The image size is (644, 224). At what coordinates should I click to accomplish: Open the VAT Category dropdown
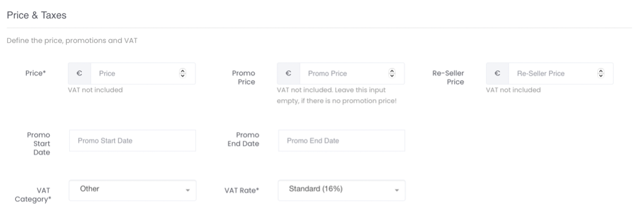coord(132,190)
